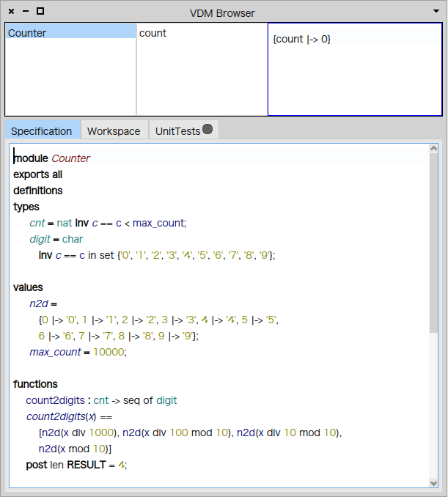This screenshot has width=448, height=497.
Task: Minimize the VDM Browser window
Action: [26, 12]
